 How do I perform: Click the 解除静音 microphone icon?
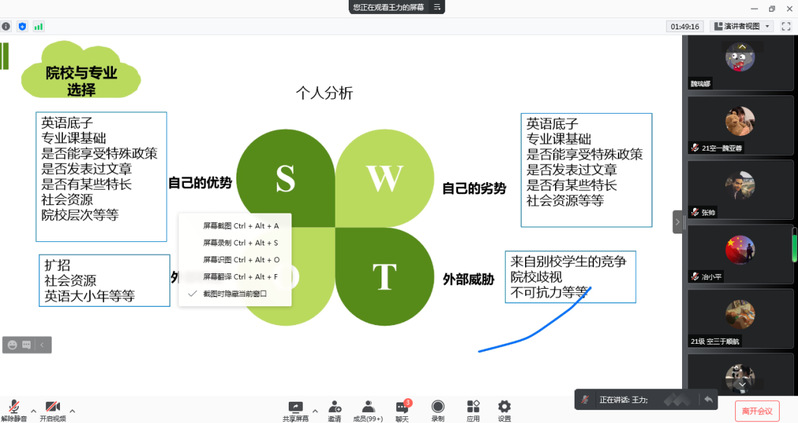13,406
